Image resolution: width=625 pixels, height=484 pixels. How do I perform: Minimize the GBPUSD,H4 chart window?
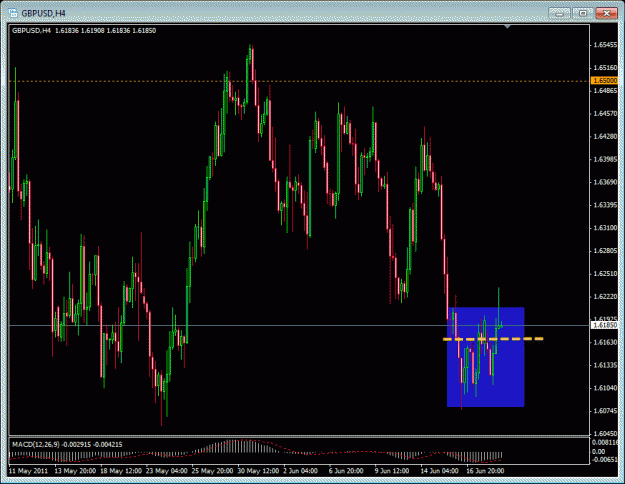[x=559, y=13]
